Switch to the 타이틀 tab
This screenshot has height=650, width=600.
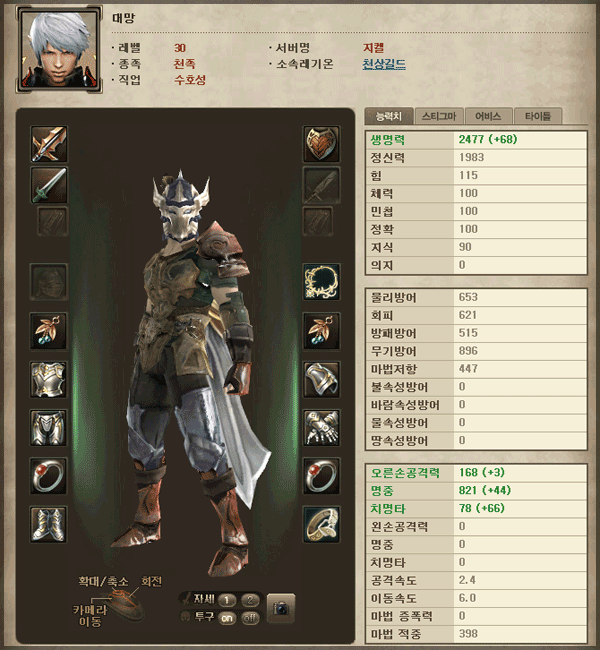[x=537, y=116]
